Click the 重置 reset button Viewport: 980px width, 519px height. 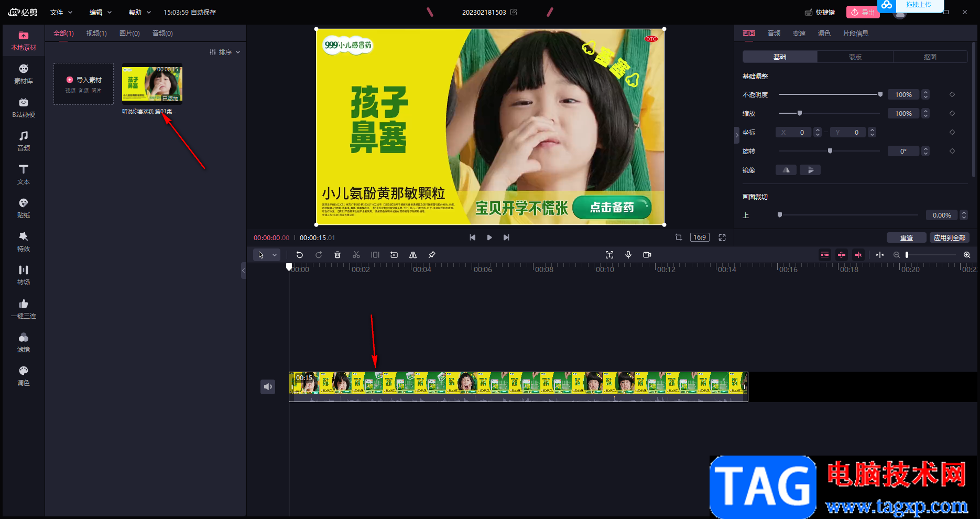coord(907,237)
